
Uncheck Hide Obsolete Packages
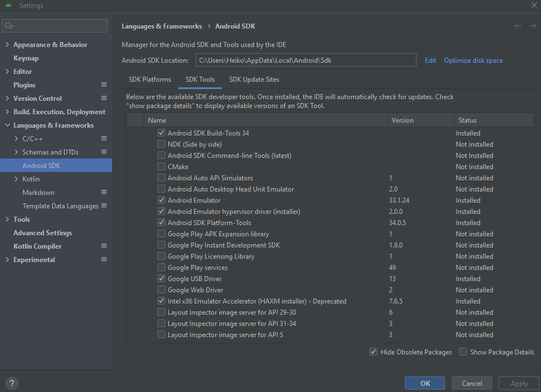[373, 352]
